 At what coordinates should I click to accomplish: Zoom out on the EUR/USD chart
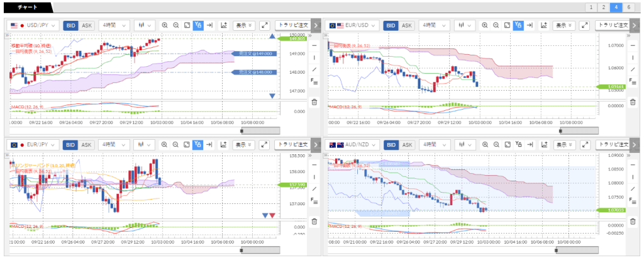[x=496, y=25]
